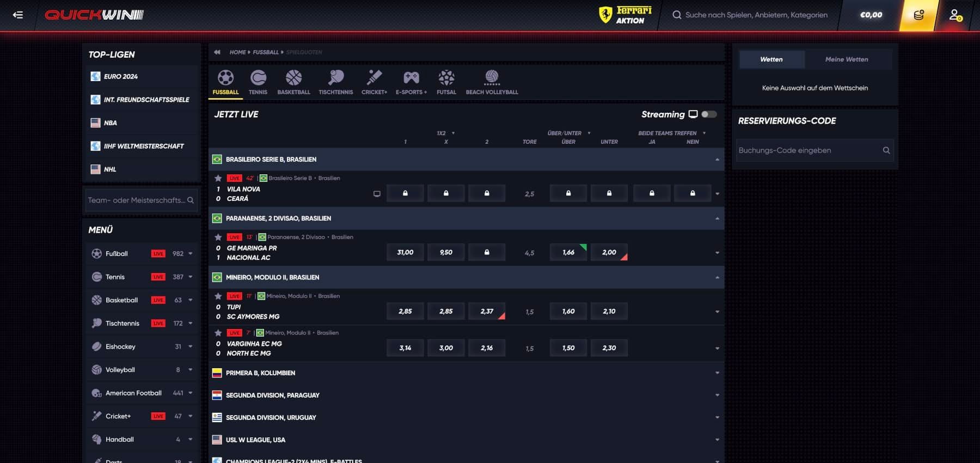Star the Tupi vs SC Aymores match

(218, 296)
